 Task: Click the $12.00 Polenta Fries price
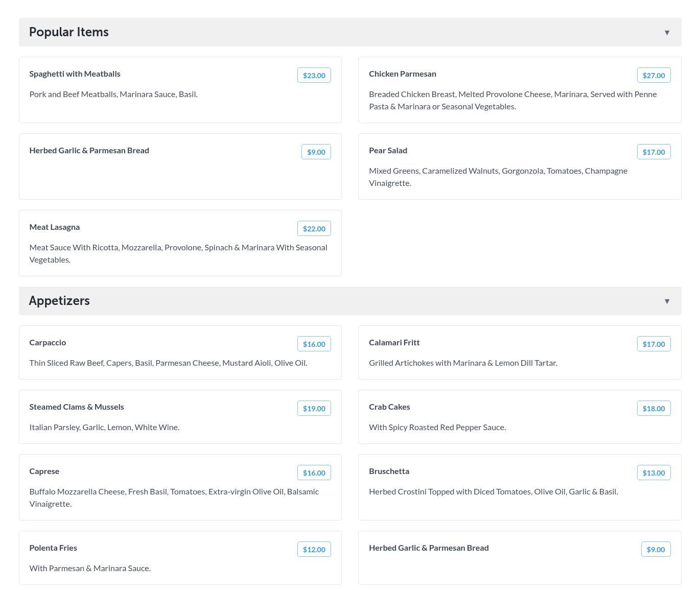click(314, 550)
